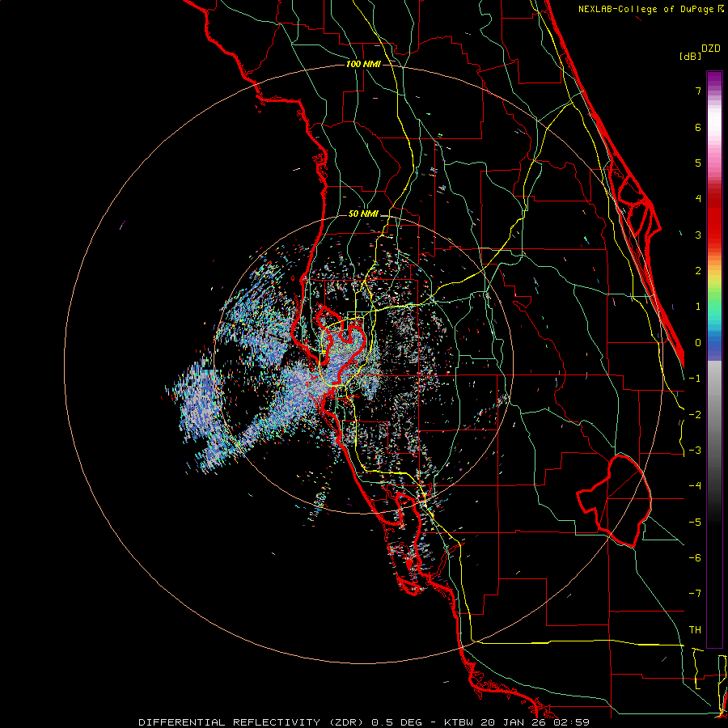Click the [dB] units label
Screen dimensions: 728x728
point(691,56)
